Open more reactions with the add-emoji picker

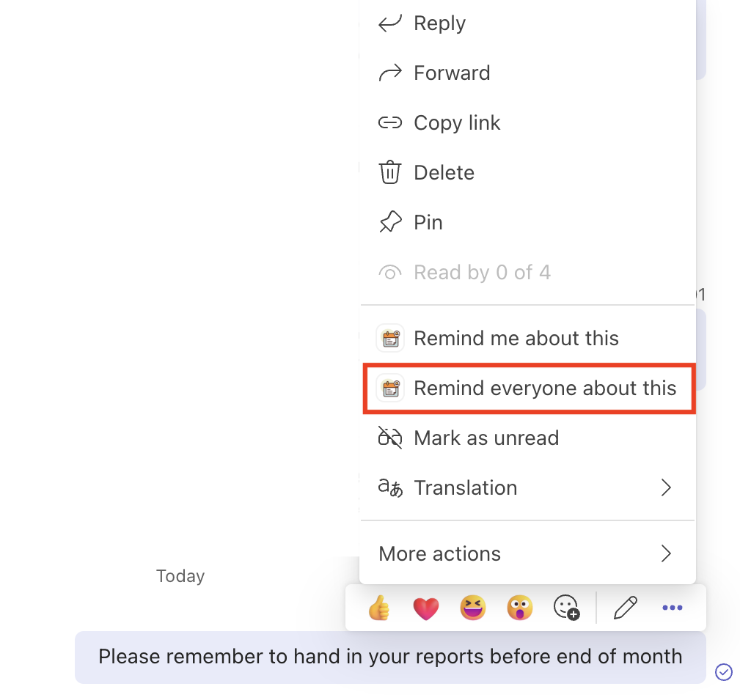coord(566,608)
